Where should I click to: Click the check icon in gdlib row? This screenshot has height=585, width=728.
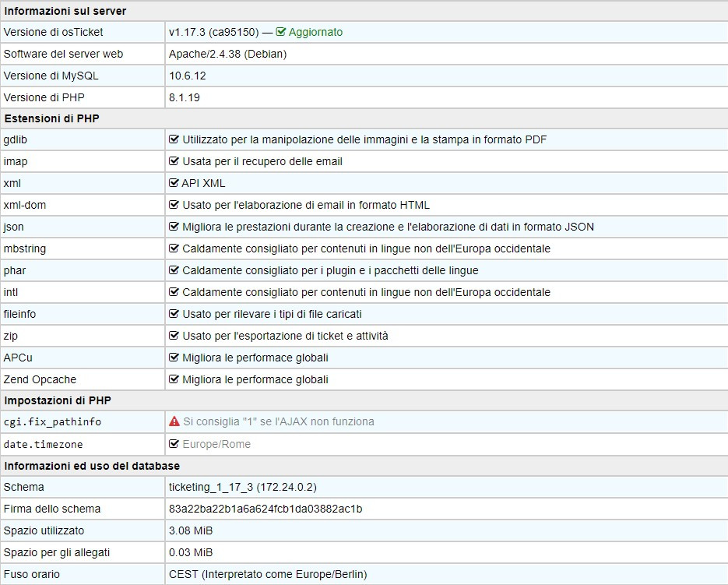click(174, 139)
